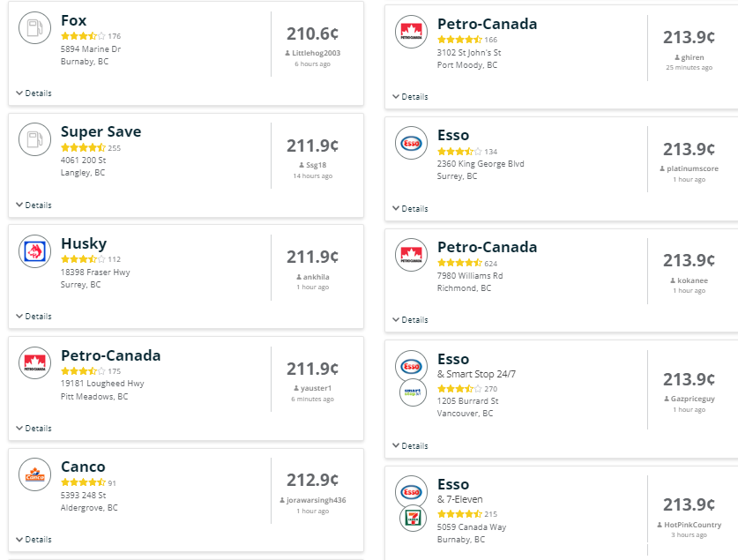Click the Esso logo for King George Blvd
Image resolution: width=738 pixels, height=560 pixels.
tap(412, 143)
